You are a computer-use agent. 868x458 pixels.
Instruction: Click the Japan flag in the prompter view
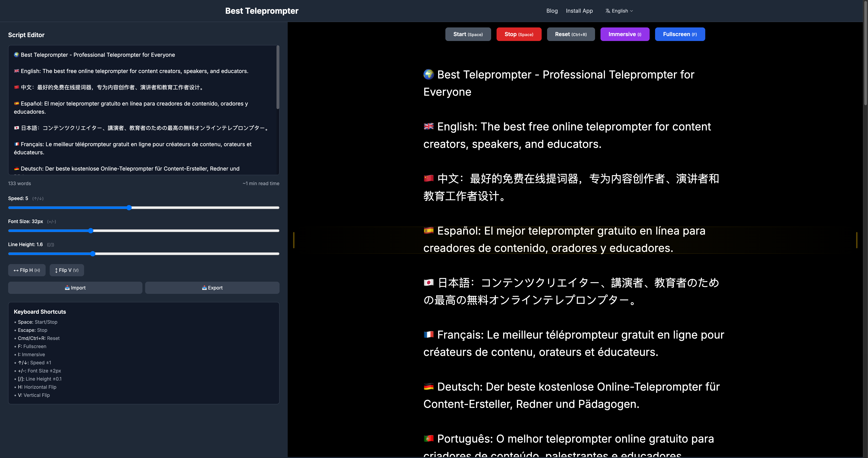point(429,282)
